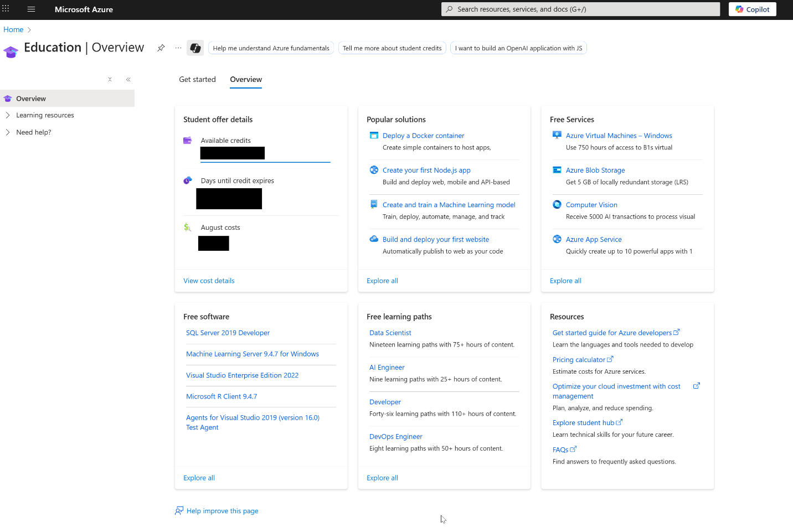Click Tell me more about student credits
793x532 pixels.
[x=392, y=48]
